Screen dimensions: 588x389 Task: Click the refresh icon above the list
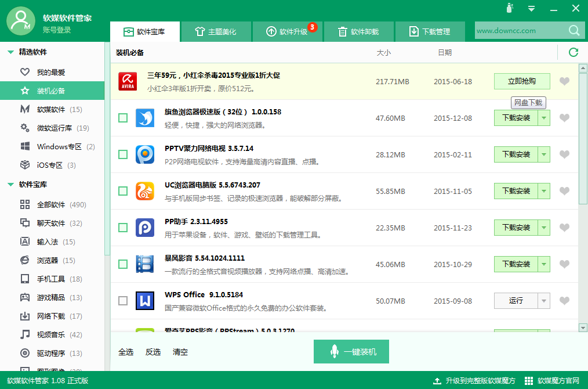pyautogui.click(x=573, y=52)
